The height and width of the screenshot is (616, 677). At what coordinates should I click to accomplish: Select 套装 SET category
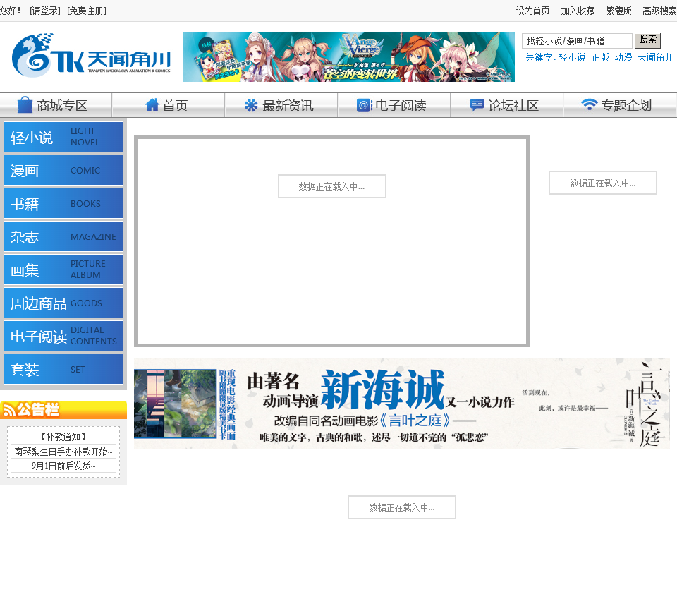63,369
